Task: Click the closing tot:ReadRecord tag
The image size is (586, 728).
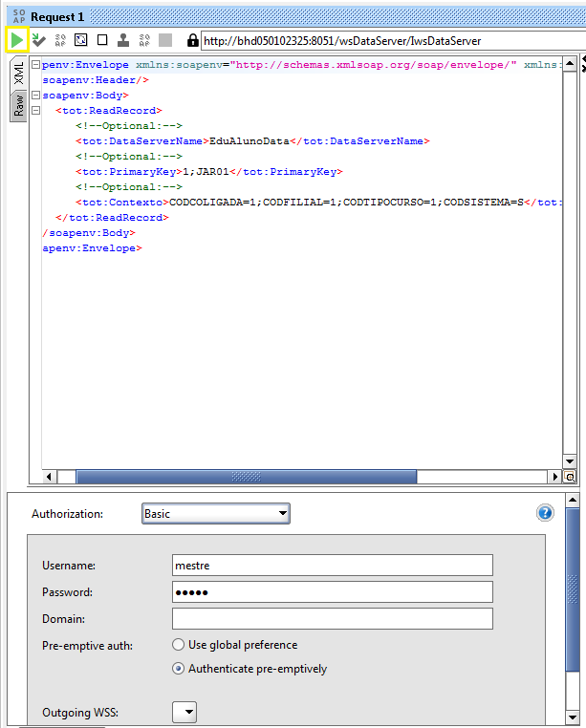Action: tap(112, 218)
